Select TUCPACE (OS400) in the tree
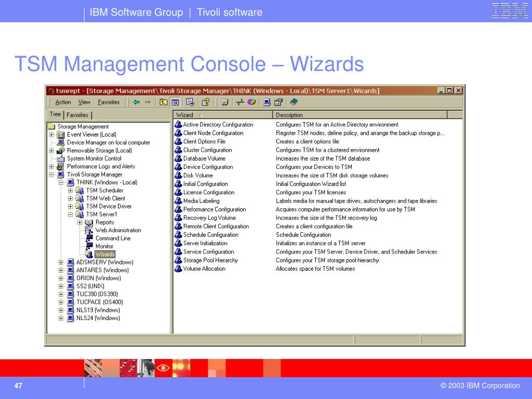 (100, 302)
